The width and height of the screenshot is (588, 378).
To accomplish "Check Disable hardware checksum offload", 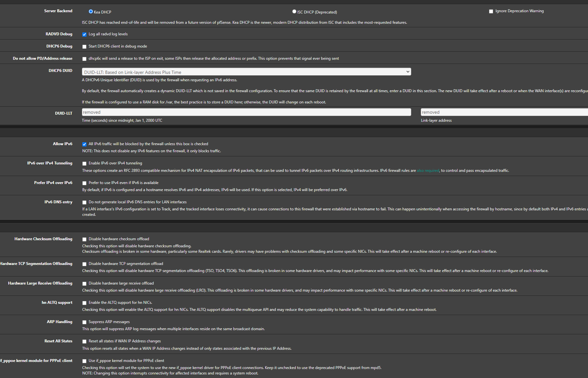I will click(84, 239).
